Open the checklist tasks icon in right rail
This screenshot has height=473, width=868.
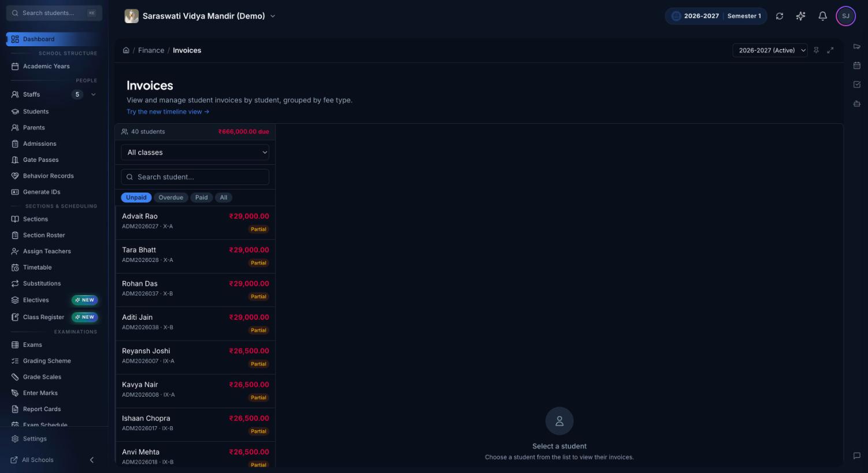tap(857, 84)
